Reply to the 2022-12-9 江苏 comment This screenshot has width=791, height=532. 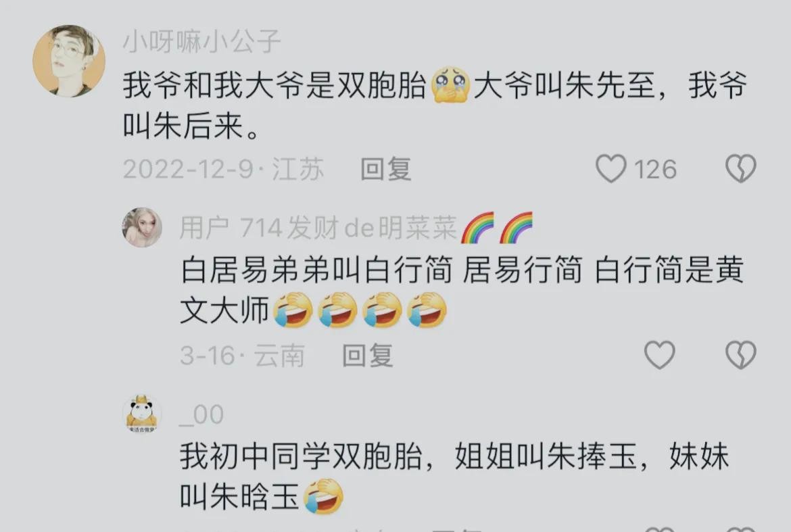(386, 169)
